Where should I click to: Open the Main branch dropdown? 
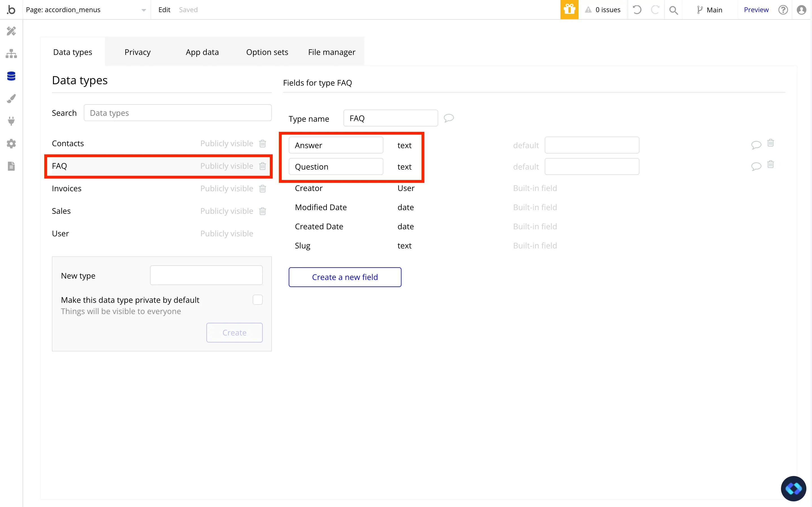[710, 10]
